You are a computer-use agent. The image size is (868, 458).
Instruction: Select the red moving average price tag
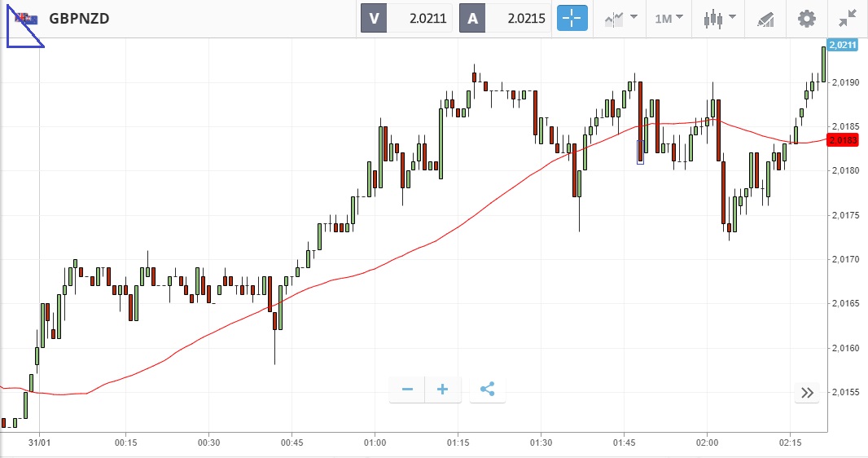842,139
